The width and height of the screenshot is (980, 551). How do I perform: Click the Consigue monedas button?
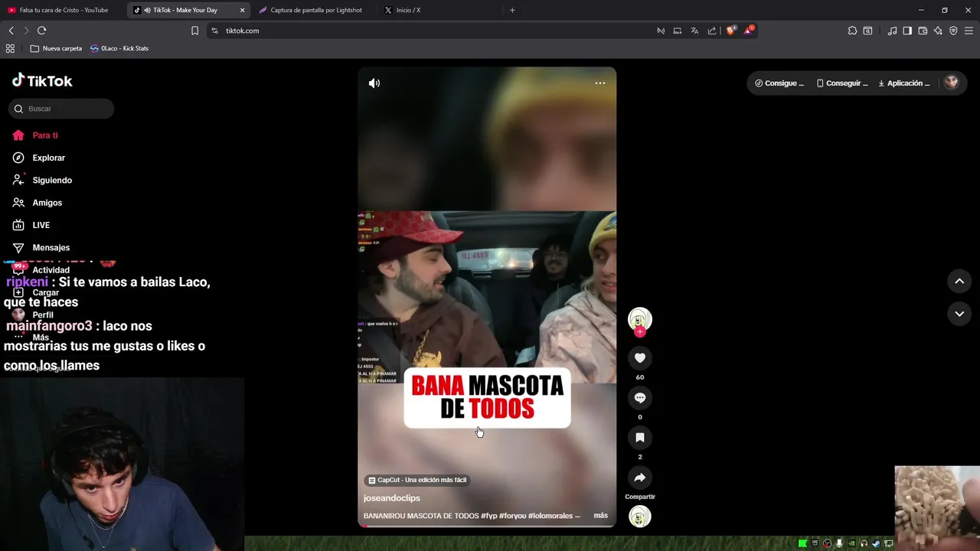click(x=779, y=83)
